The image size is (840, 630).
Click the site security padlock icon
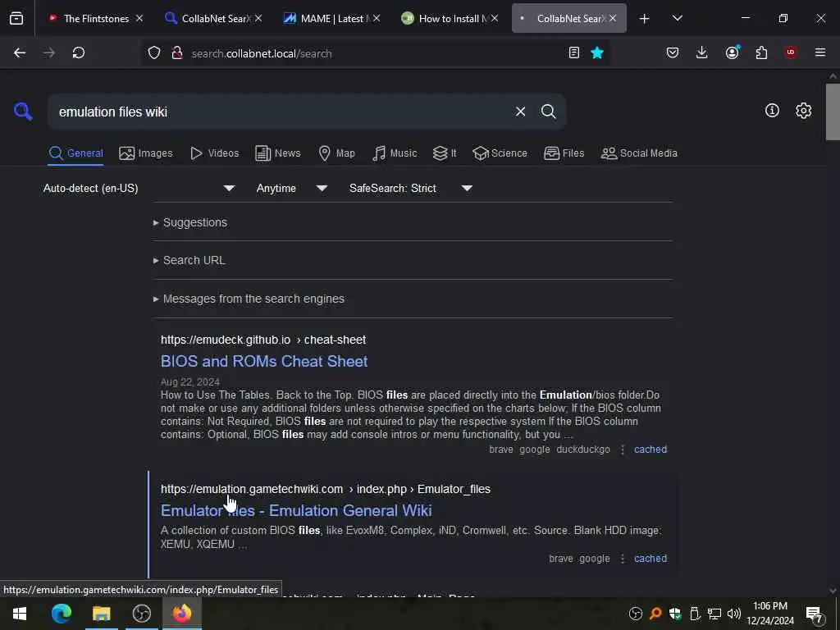coord(177,52)
